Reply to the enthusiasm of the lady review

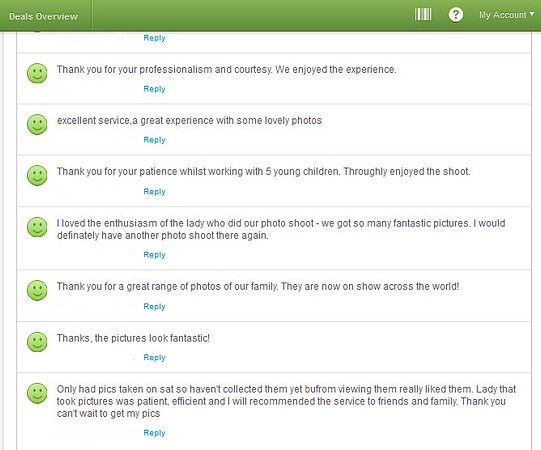click(x=154, y=255)
